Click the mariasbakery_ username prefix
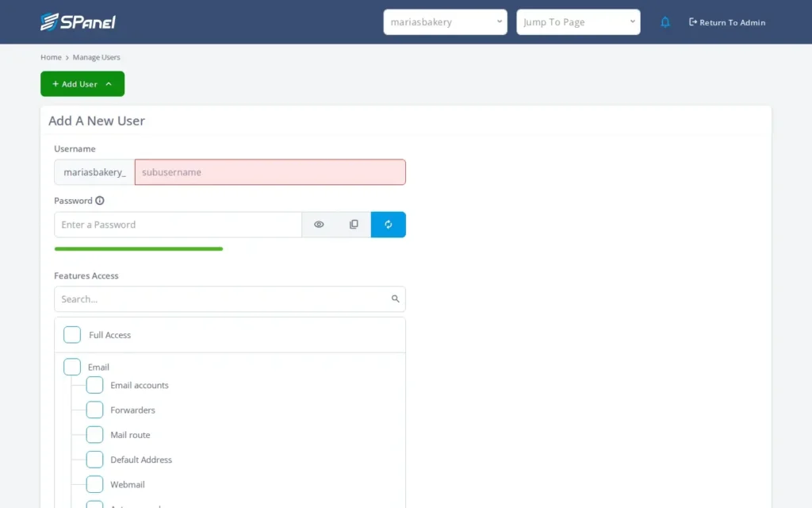Viewport: 812px width, 508px height. tap(95, 172)
